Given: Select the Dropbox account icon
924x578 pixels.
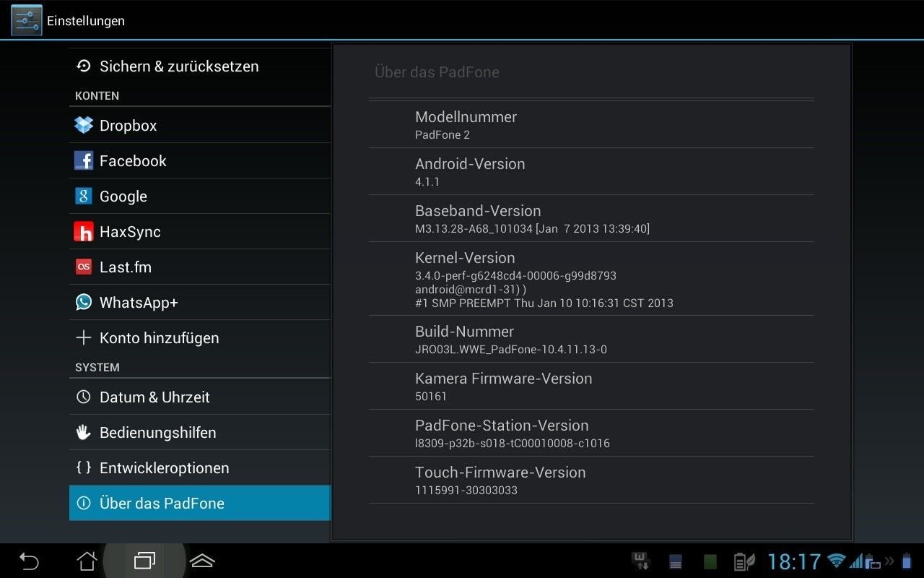Looking at the screenshot, I should (84, 125).
